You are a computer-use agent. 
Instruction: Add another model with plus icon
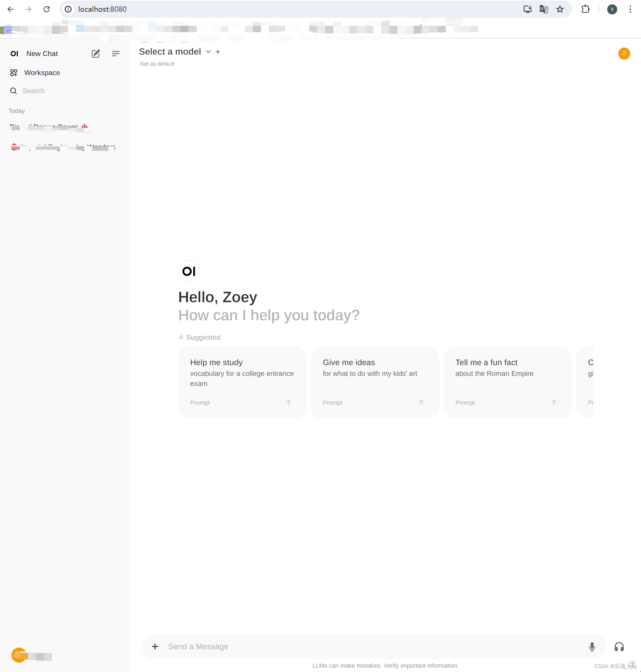(218, 52)
